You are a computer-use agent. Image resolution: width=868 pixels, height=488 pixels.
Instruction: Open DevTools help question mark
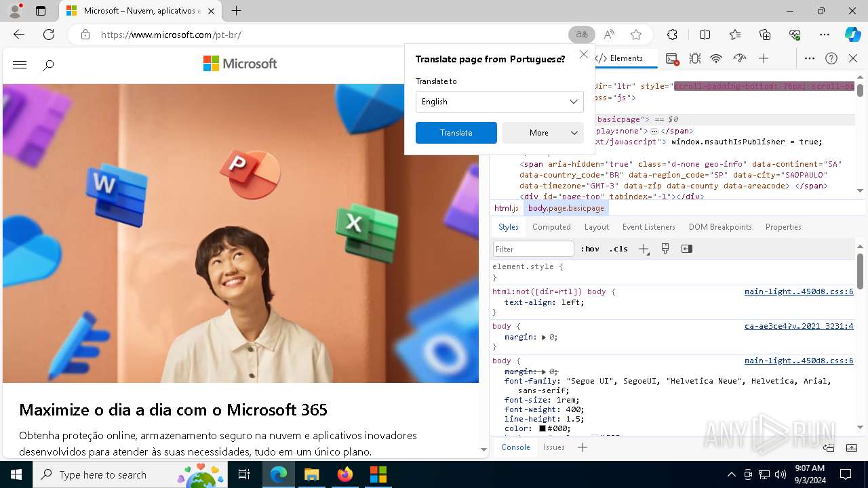(x=831, y=59)
